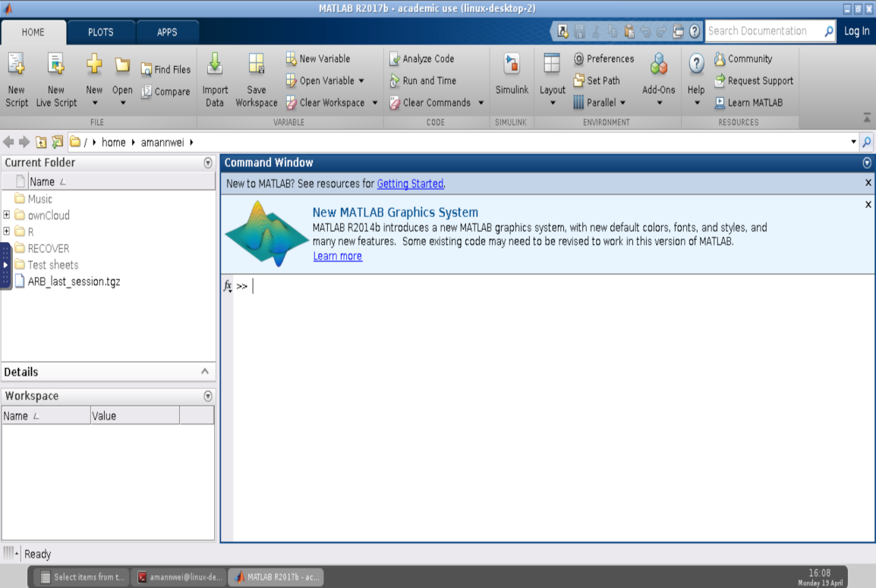876x588 pixels.
Task: Expand the R folder tree node
Action: [x=7, y=232]
